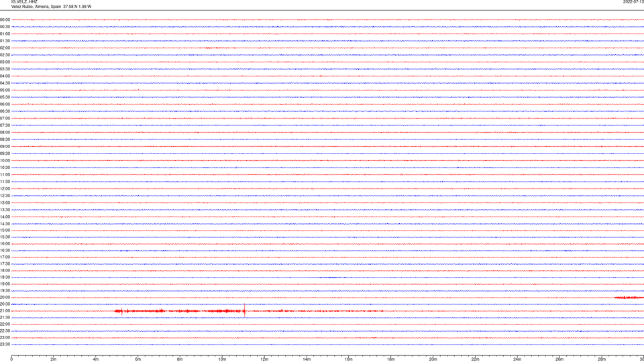Click the 18m axis tick label
Image resolution: width=644 pixels, height=362 pixels.
(391, 359)
